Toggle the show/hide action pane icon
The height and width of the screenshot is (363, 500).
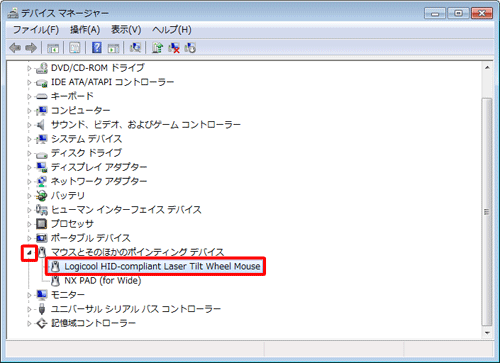(x=113, y=48)
